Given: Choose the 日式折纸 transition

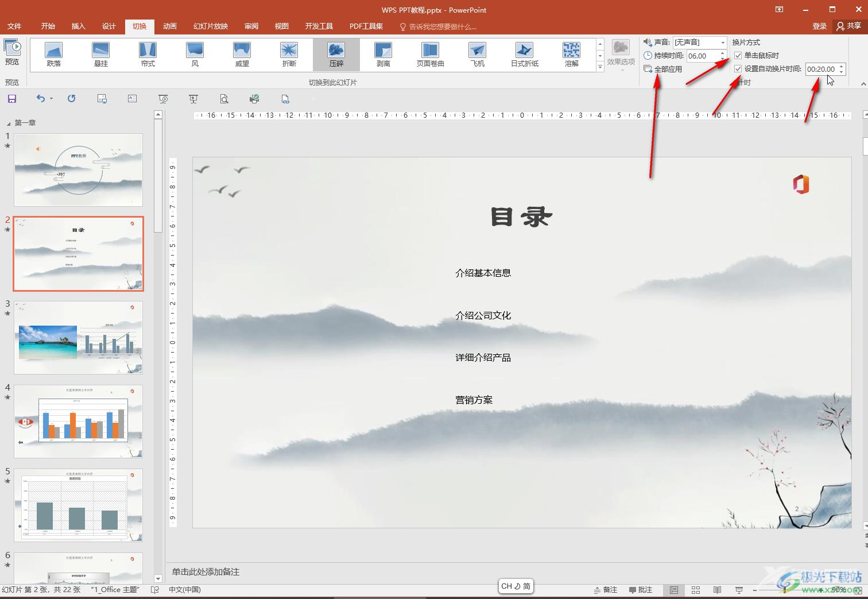Looking at the screenshot, I should pyautogui.click(x=525, y=55).
